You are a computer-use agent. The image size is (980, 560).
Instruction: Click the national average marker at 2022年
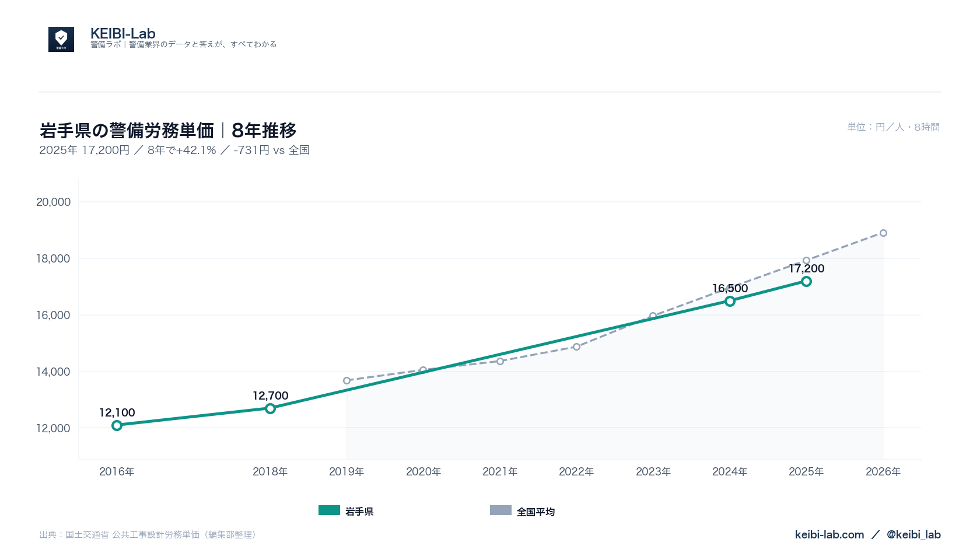click(576, 346)
